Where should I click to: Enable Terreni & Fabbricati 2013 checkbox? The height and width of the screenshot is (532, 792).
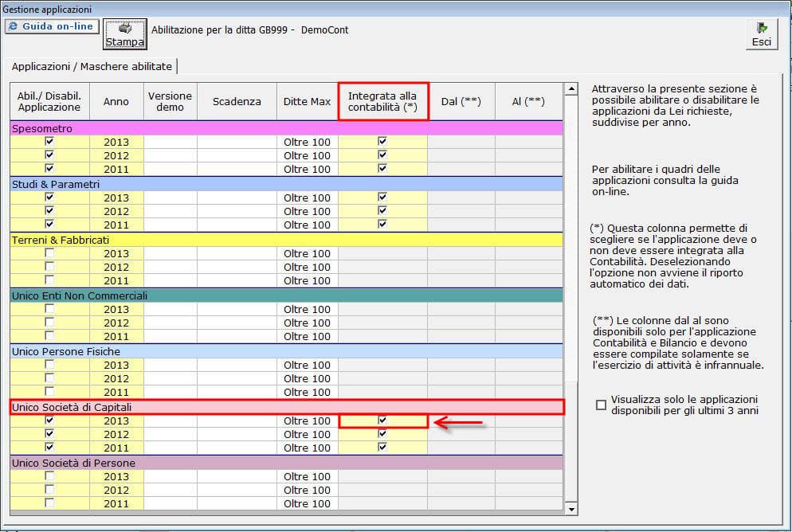tap(49, 253)
